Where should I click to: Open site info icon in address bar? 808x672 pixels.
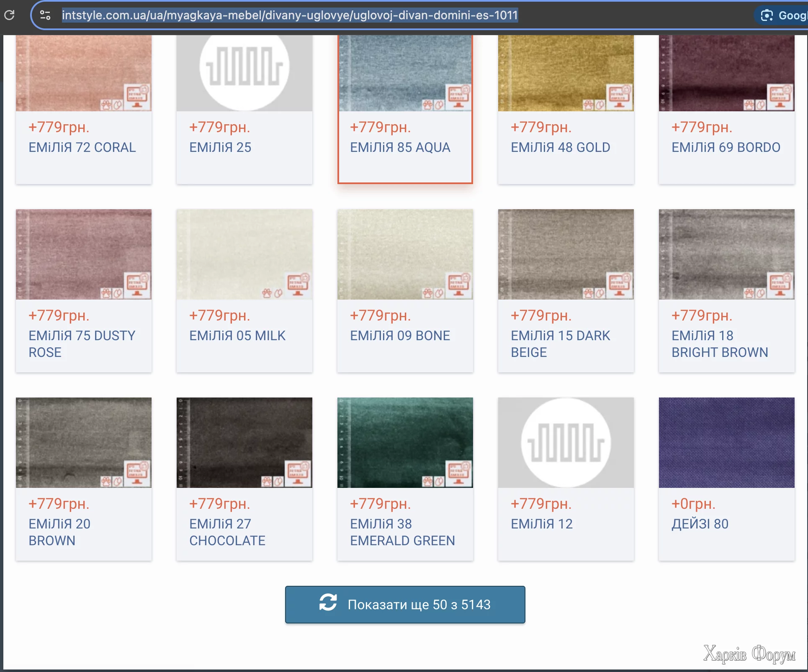click(x=45, y=15)
